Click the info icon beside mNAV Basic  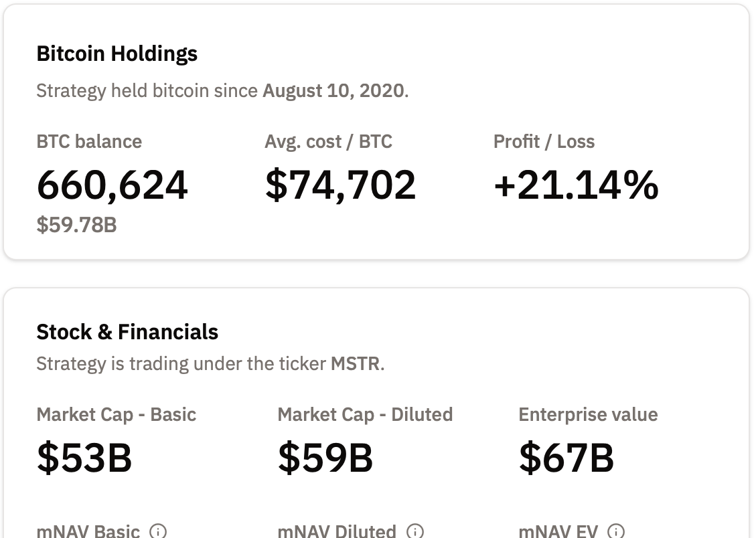[x=158, y=532]
